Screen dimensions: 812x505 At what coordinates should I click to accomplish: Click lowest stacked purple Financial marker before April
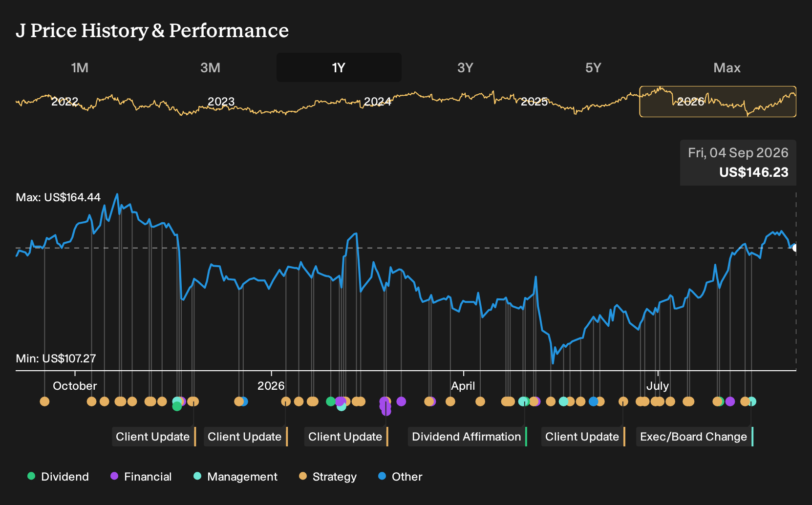pos(386,411)
